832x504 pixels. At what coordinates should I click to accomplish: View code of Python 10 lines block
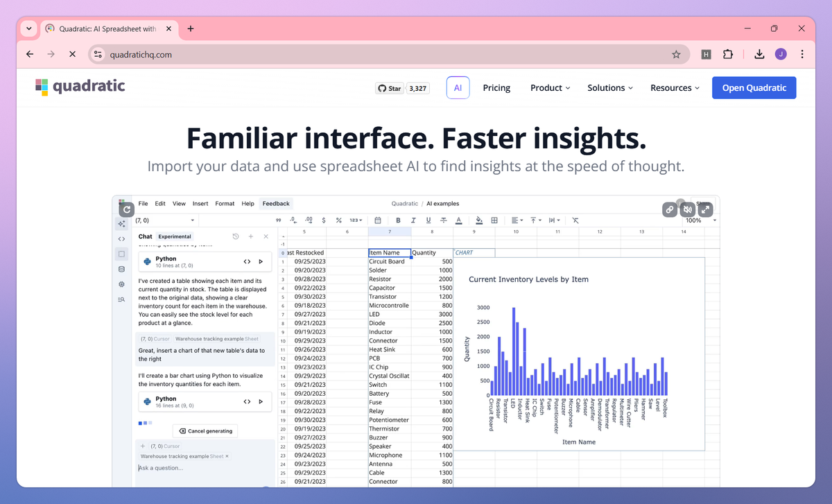click(x=247, y=261)
